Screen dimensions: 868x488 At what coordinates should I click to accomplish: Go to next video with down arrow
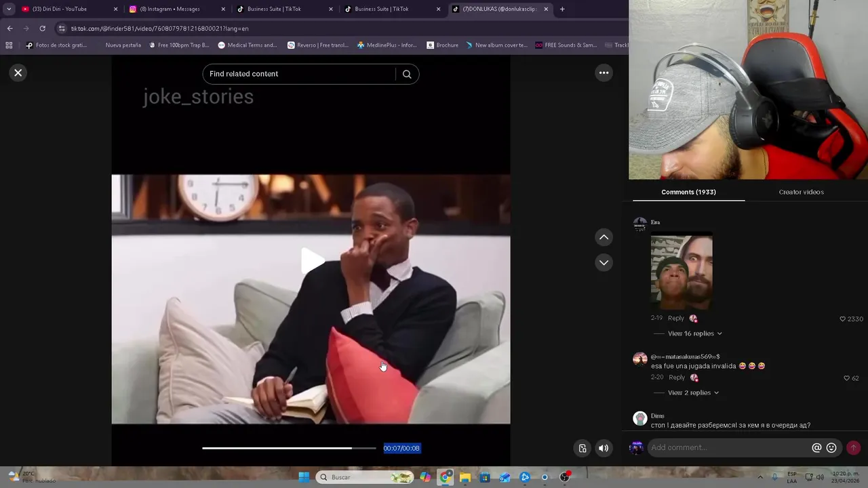(604, 262)
